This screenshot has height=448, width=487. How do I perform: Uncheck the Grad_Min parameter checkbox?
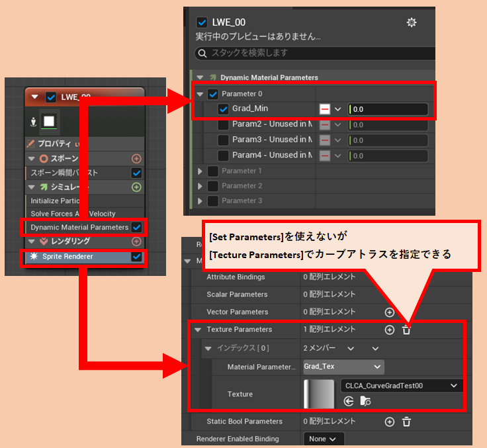223,109
